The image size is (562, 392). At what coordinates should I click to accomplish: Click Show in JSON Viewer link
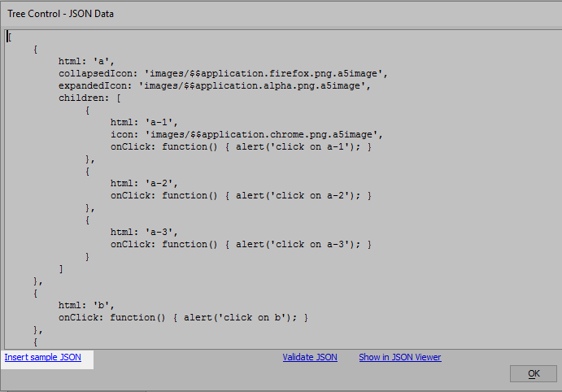coord(400,357)
